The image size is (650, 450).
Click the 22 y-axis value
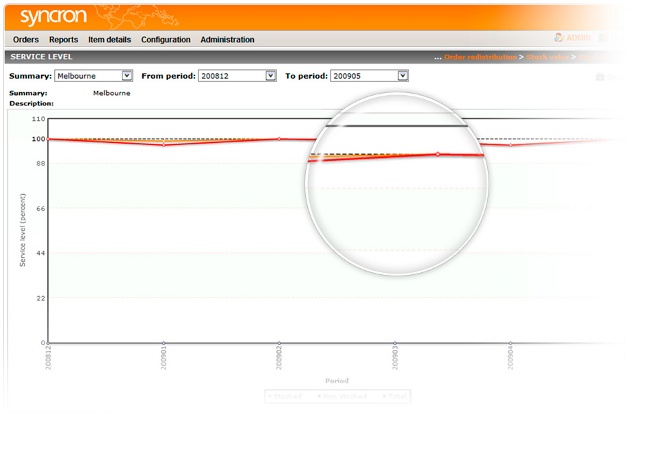tap(40, 298)
